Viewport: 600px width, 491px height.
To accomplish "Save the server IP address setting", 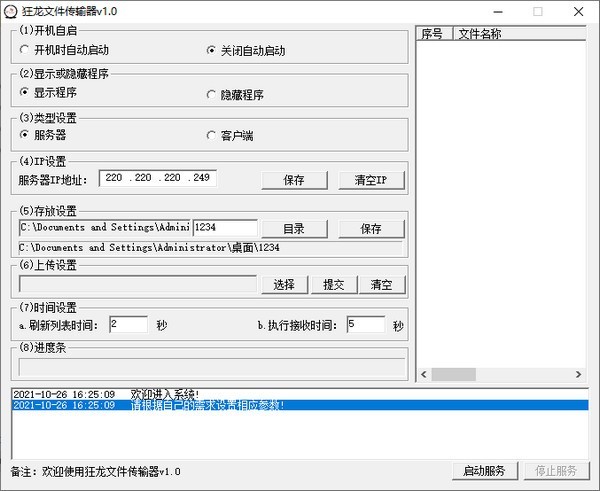I will point(294,180).
